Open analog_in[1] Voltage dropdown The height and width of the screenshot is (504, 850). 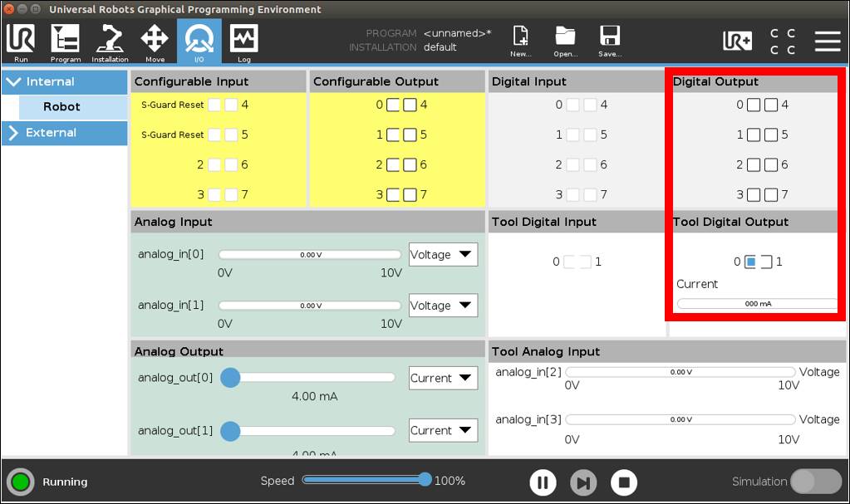click(443, 305)
